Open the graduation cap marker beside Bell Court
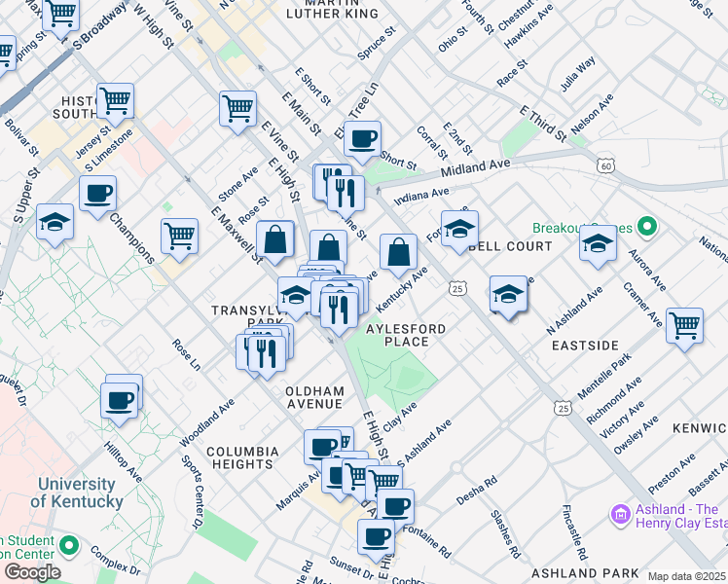 tap(460, 230)
